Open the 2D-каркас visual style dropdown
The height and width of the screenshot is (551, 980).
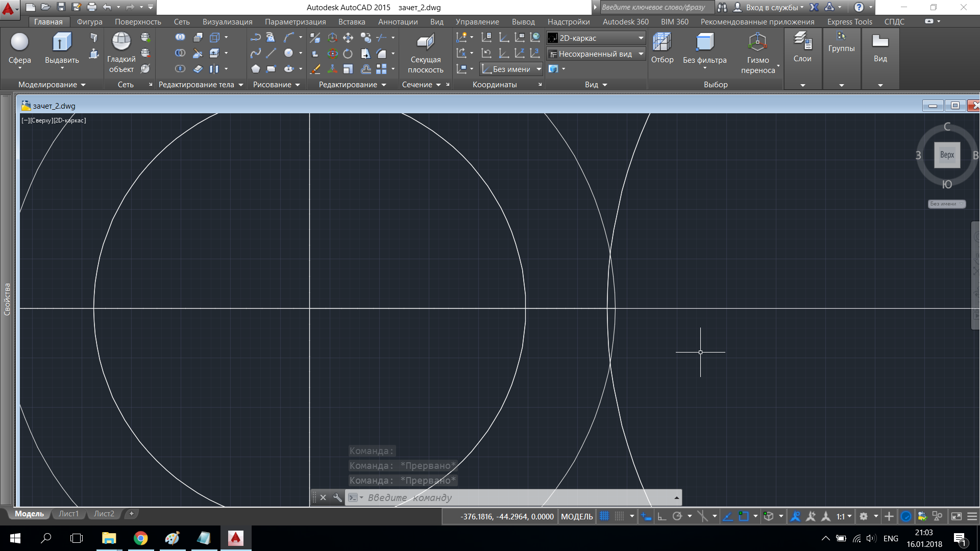tap(596, 38)
